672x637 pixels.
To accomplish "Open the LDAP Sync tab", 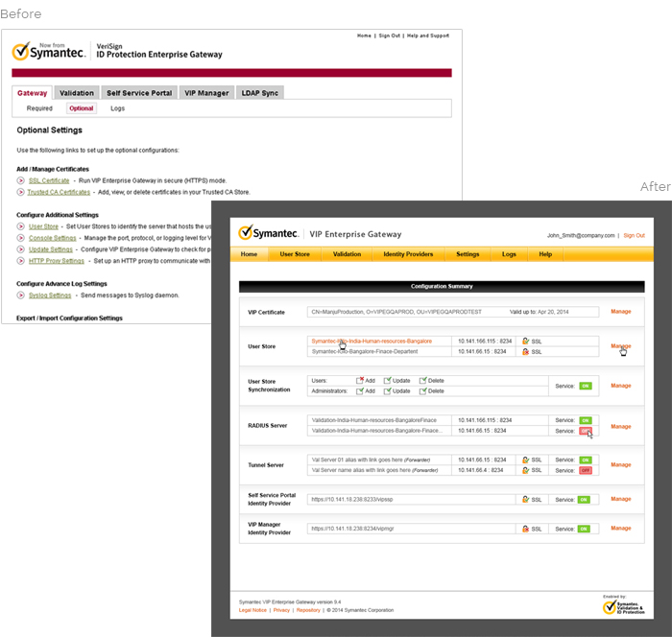I will click(260, 93).
